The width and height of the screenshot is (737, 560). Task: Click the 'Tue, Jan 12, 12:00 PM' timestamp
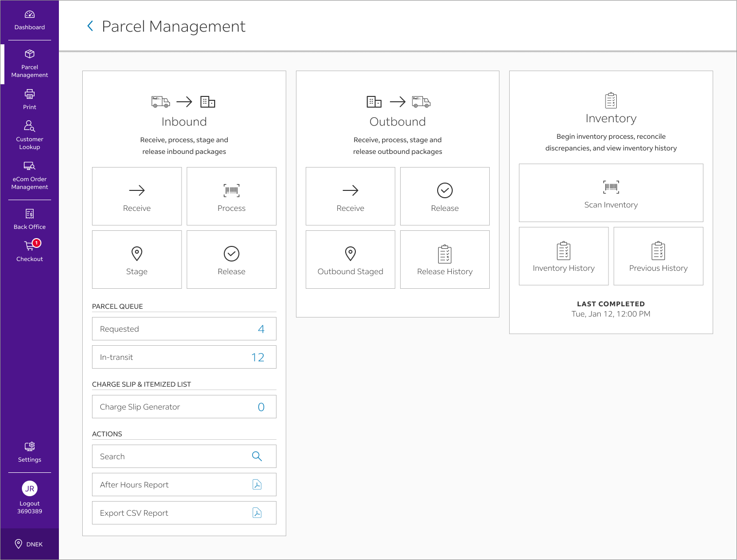pyautogui.click(x=611, y=314)
